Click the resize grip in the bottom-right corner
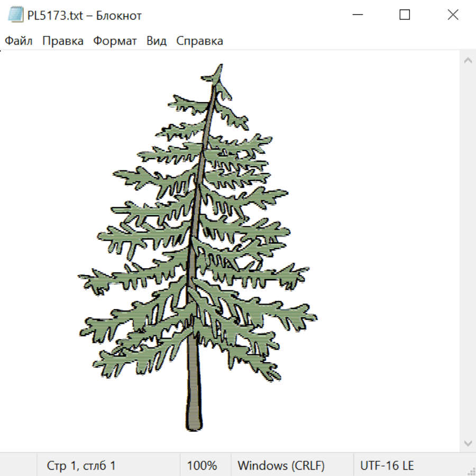 pyautogui.click(x=471, y=471)
